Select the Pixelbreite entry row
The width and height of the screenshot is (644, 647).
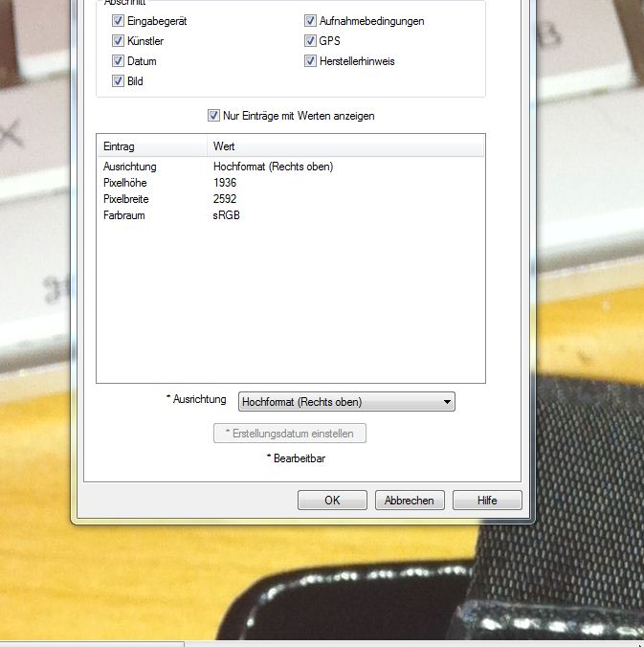(126, 199)
